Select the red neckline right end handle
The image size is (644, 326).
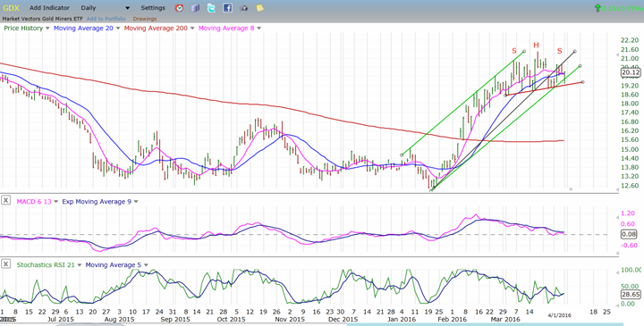tap(583, 82)
